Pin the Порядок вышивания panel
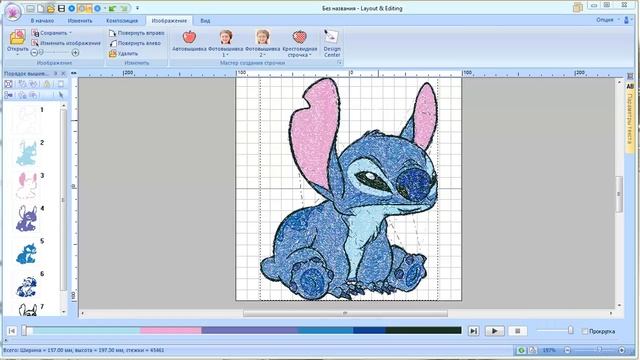This screenshot has width=640, height=360. [x=56, y=73]
